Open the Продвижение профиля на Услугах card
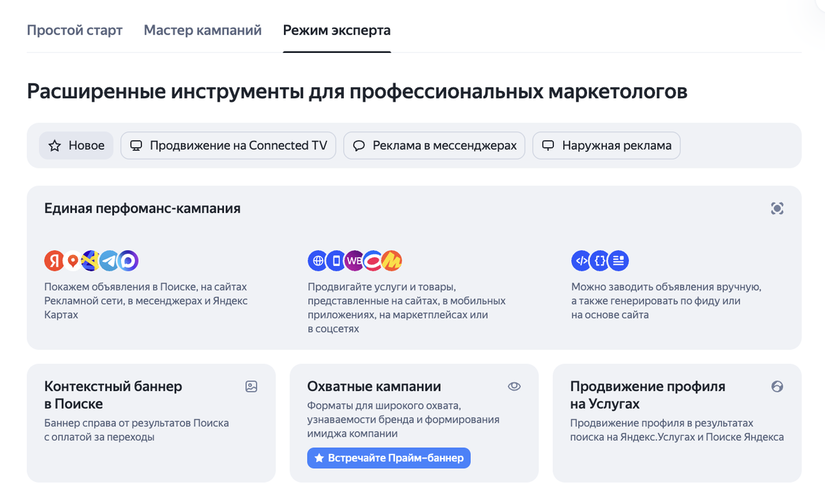This screenshot has width=825, height=504. 677,423
